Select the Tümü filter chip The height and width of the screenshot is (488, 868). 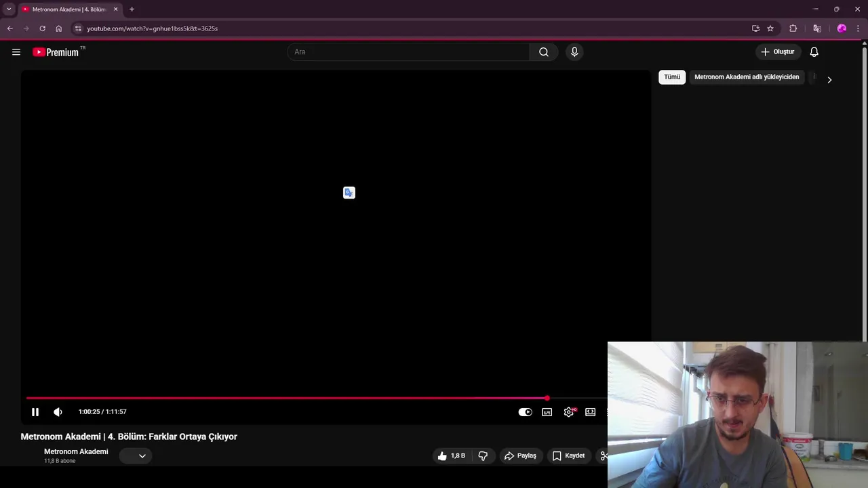[x=672, y=77]
